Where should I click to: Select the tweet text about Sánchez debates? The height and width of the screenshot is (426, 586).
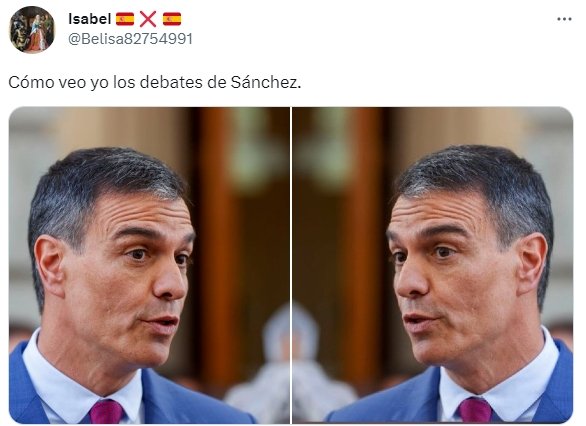[x=155, y=83]
